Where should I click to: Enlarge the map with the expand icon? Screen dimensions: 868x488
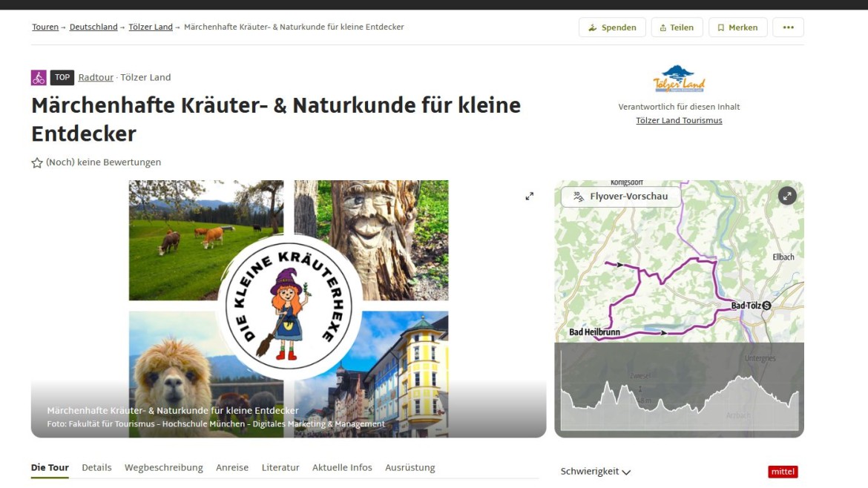coord(787,196)
